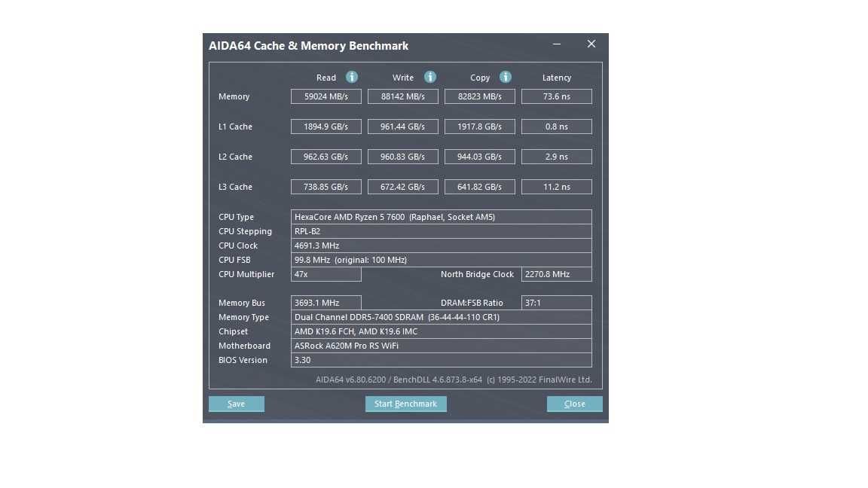Close the window with the X icon
Viewport: 868px width, 488px height.
click(x=591, y=44)
